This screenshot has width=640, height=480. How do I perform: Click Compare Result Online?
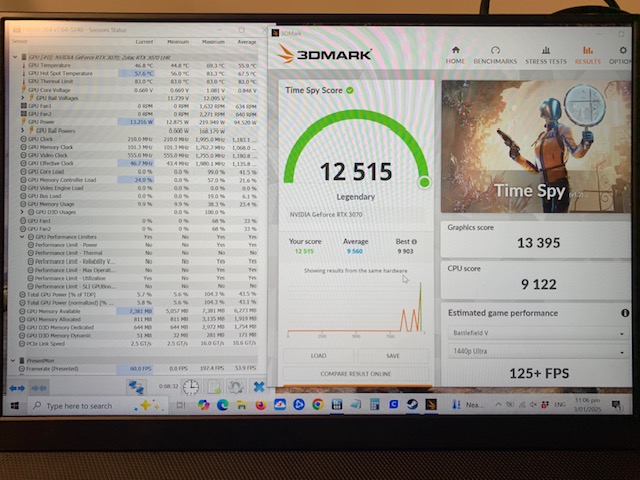[x=356, y=373]
